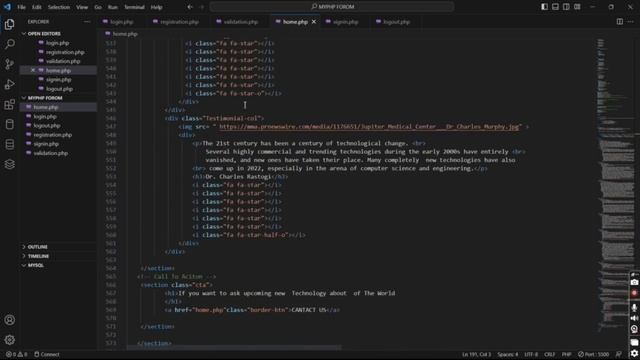
Task: Open the Manage gear icon in activity bar
Action: [x=9, y=340]
